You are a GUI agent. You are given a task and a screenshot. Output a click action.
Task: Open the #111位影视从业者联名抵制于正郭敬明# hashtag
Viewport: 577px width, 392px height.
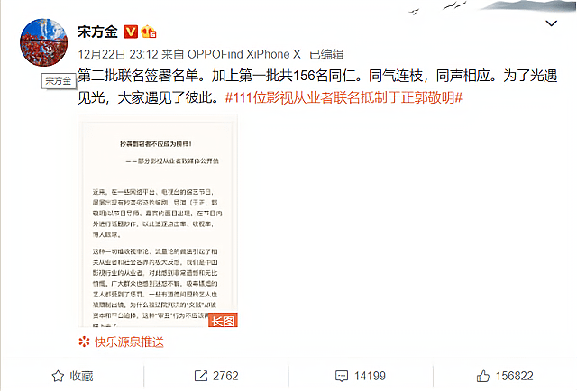[x=343, y=98]
